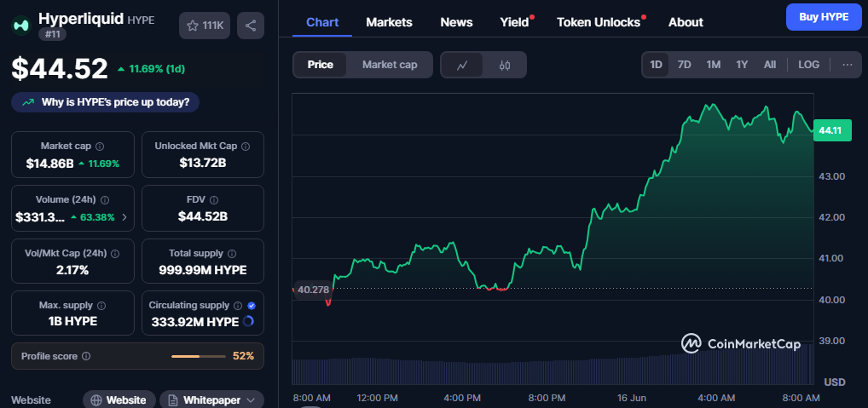Set chart range to 7D

click(x=684, y=65)
